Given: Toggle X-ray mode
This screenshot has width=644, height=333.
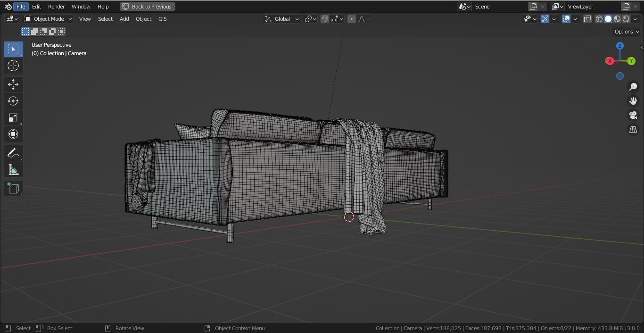Looking at the screenshot, I should pos(587,19).
